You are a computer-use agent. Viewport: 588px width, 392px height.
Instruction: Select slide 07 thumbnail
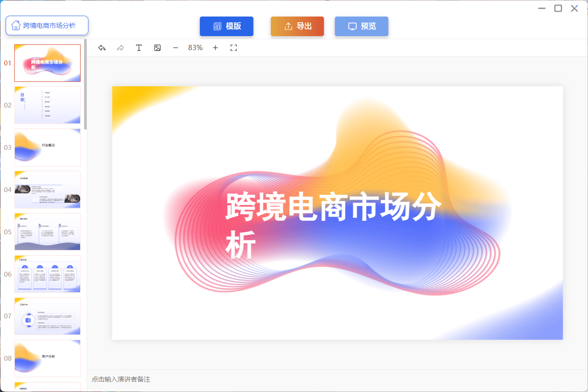(x=47, y=316)
